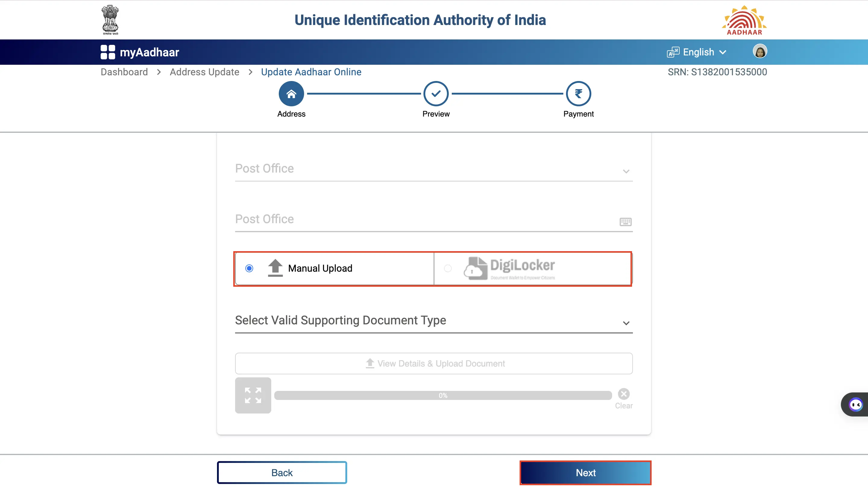Click the Preview checkmark step icon
868x490 pixels.
point(436,93)
